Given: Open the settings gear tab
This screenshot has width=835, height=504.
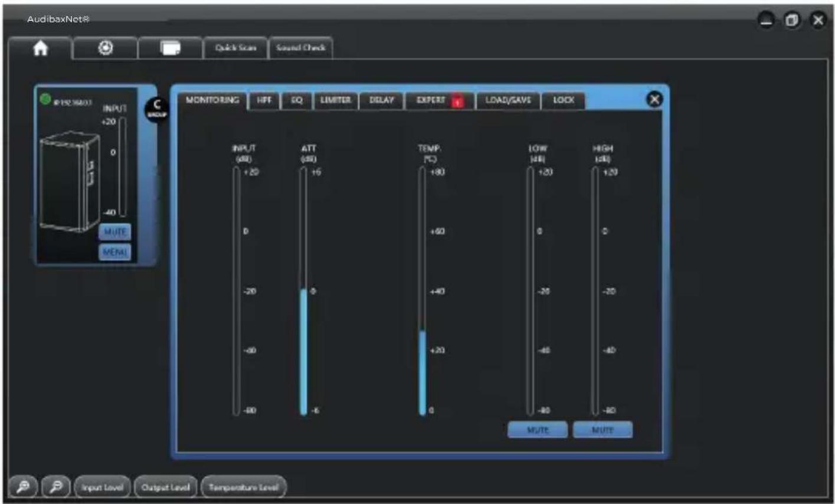Looking at the screenshot, I should point(106,48).
